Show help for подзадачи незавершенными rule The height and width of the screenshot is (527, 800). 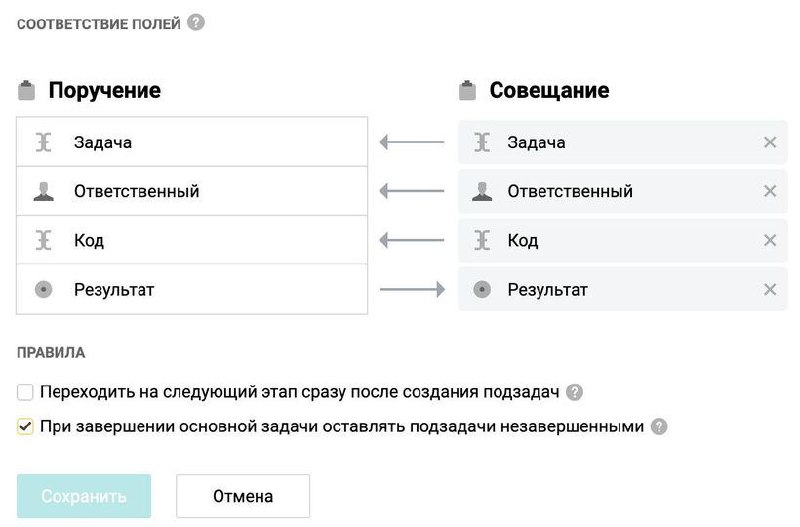click(x=659, y=427)
